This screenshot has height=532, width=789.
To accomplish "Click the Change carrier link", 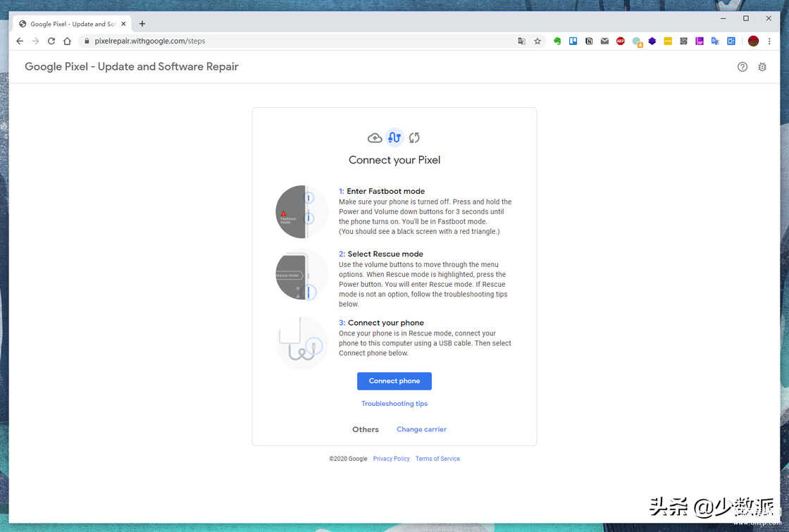I will 422,429.
